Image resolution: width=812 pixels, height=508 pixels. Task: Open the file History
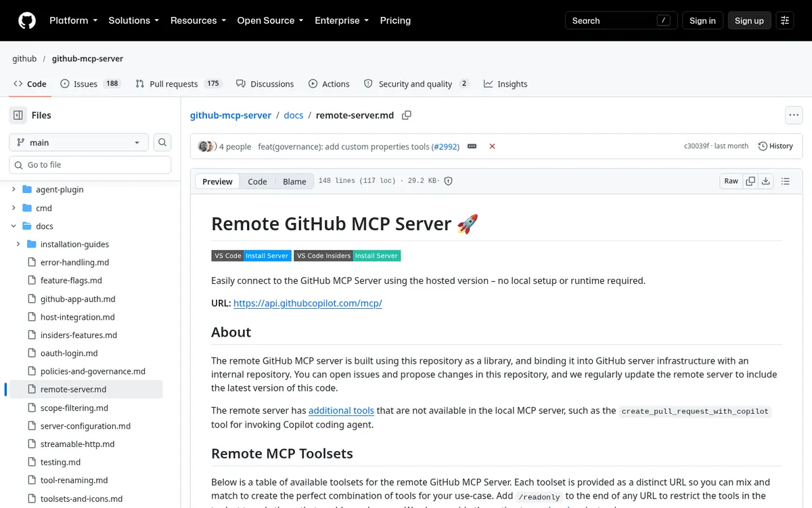[775, 146]
